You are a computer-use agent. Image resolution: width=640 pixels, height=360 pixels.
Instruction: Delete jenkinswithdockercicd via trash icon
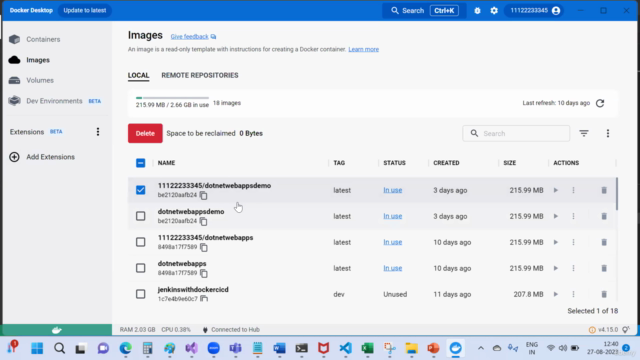604,294
